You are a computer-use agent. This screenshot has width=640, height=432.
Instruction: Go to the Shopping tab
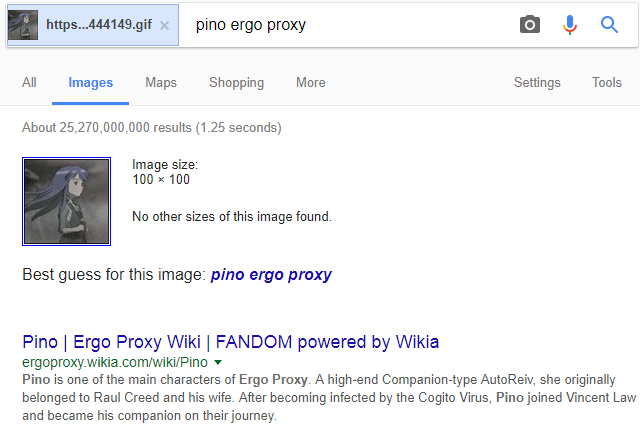[x=237, y=83]
